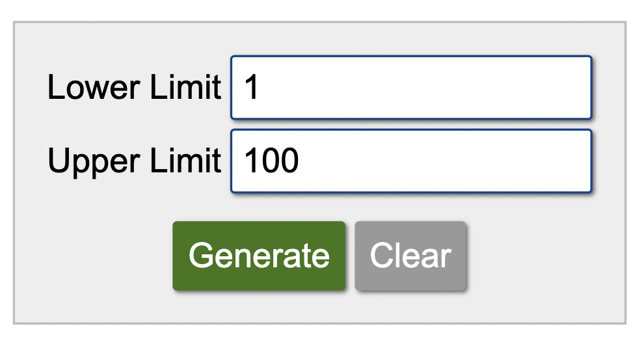644x346 pixels.
Task: Clear the limit fields
Action: point(410,256)
